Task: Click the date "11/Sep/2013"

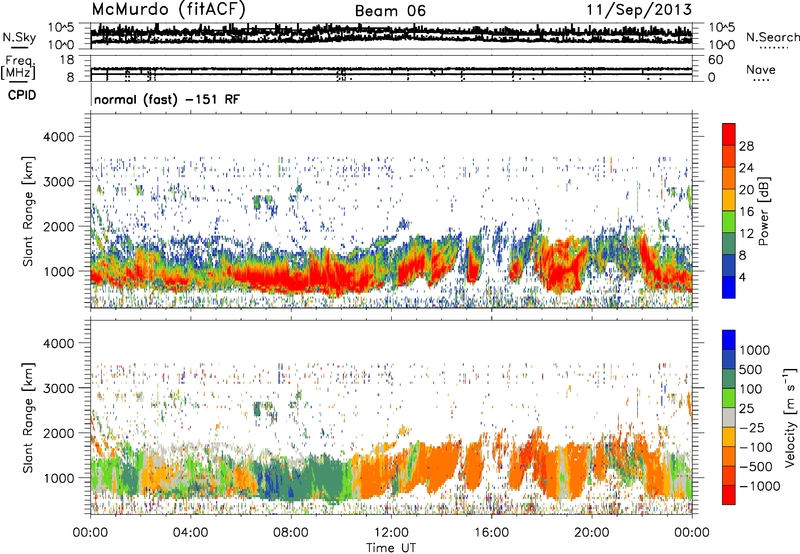Action: 639,10
